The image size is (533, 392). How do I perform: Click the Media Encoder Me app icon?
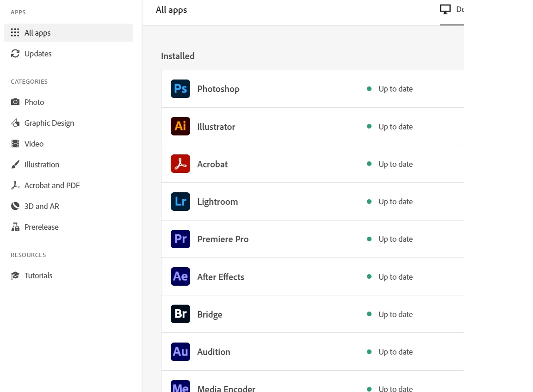180,386
